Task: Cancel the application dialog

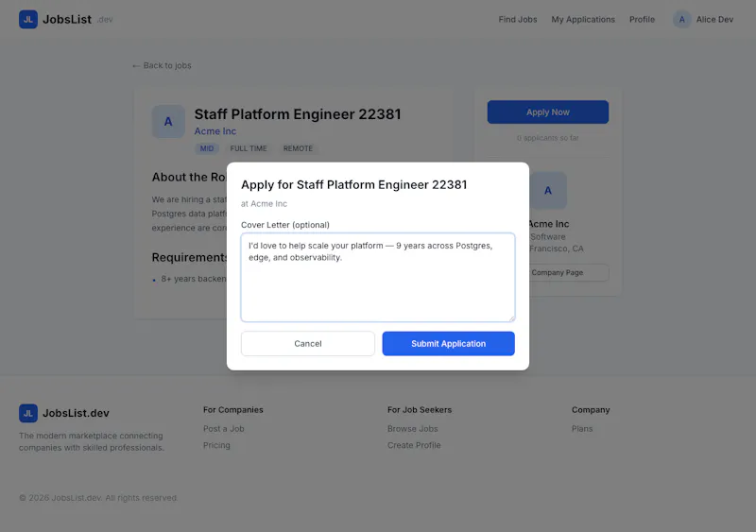Action: [308, 343]
